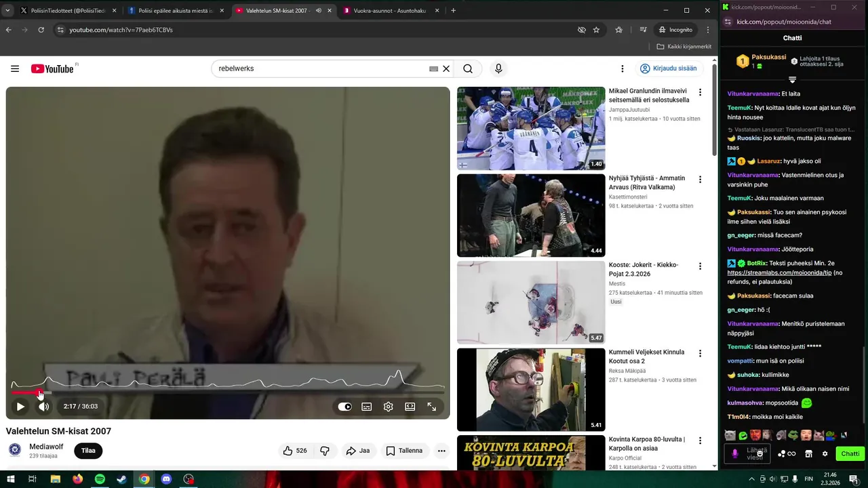Viewport: 868px width, 488px height.
Task: Save video with the Tallenna button
Action: [404, 451]
